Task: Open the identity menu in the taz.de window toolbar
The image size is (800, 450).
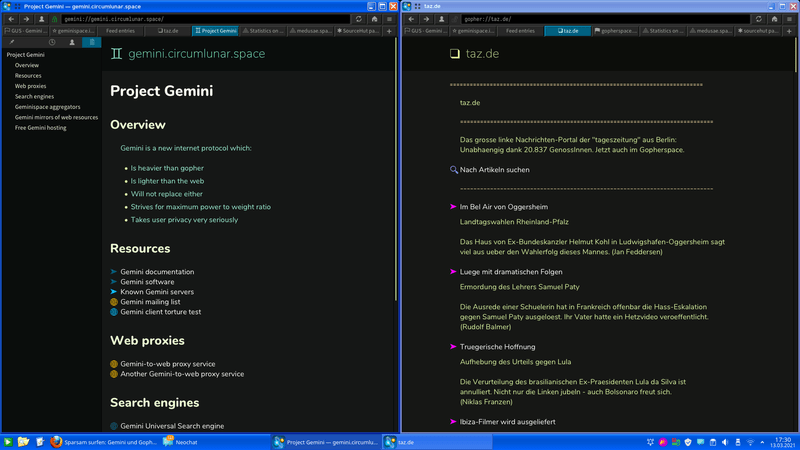Action: click(x=441, y=19)
